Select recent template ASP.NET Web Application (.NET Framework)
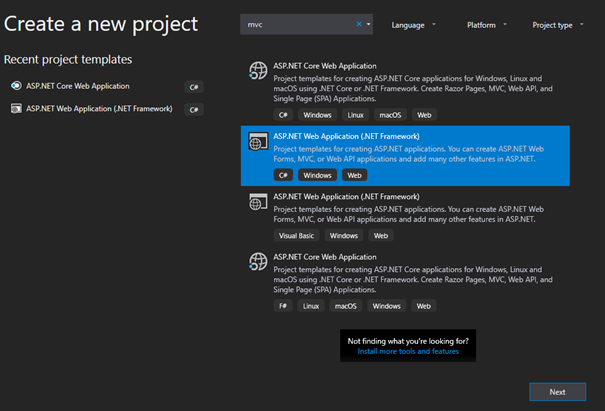 (99, 109)
